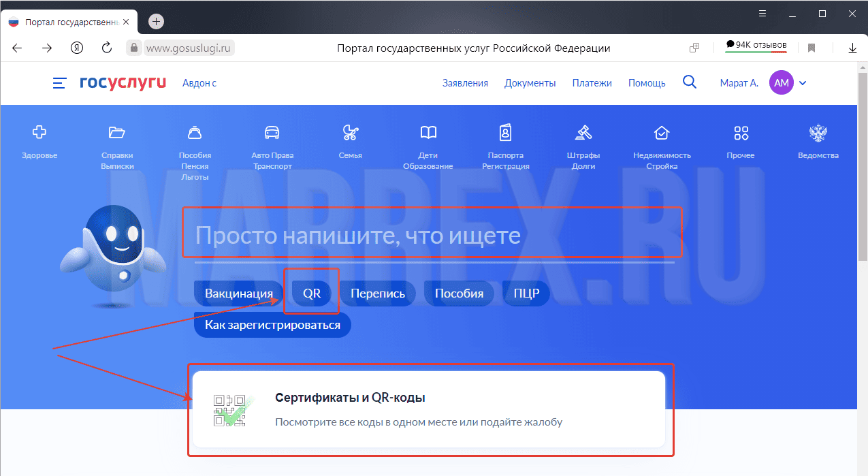Go forward with the browser forward arrow
The image size is (868, 476).
pyautogui.click(x=47, y=48)
